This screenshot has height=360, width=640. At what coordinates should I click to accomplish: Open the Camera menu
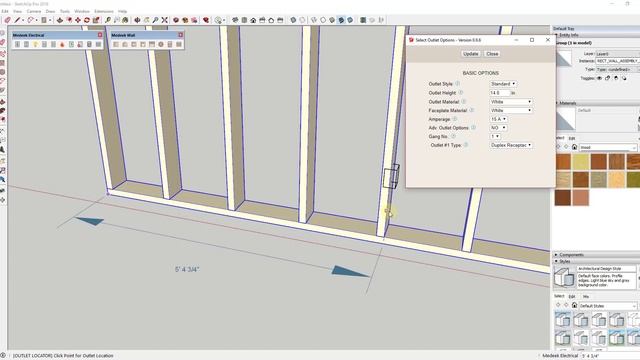pos(34,11)
